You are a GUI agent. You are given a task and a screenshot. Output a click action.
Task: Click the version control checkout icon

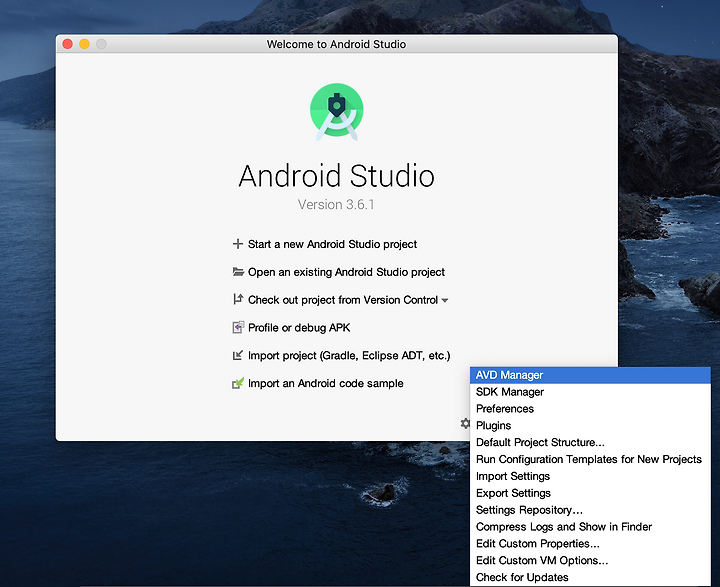[237, 299]
